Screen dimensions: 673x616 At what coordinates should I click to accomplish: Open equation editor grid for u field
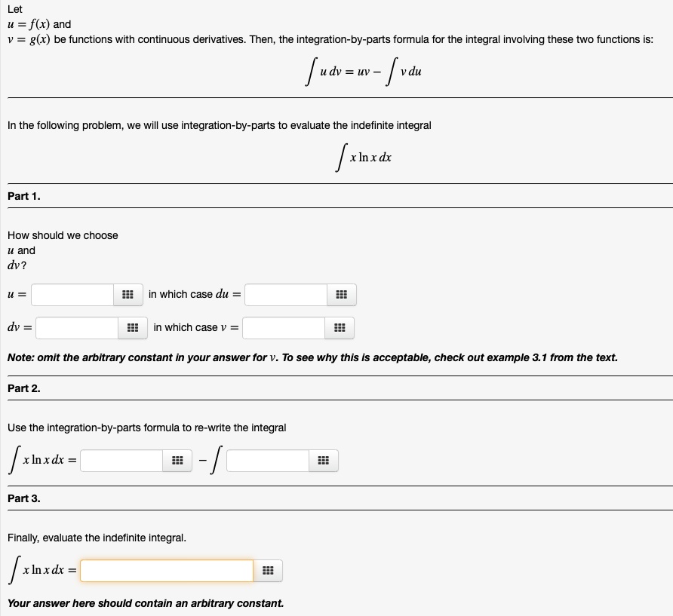click(x=128, y=295)
